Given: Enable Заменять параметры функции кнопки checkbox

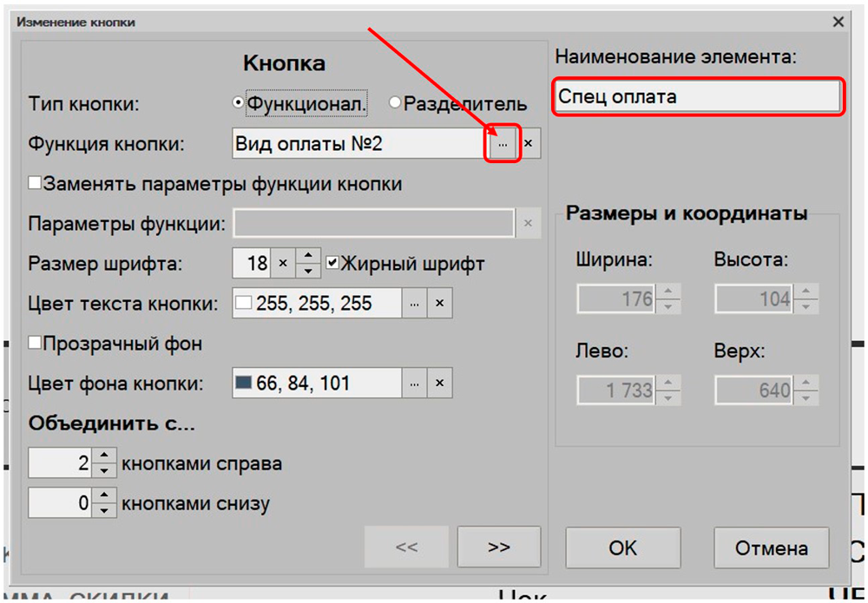Looking at the screenshot, I should pos(36,184).
